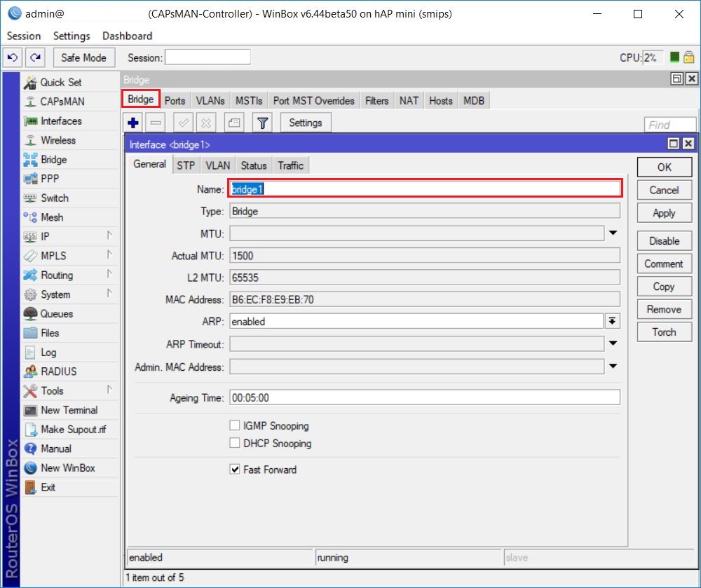Viewport: 701px width, 588px height.
Task: Toggle IGMP Snooping checkbox
Action: (235, 425)
